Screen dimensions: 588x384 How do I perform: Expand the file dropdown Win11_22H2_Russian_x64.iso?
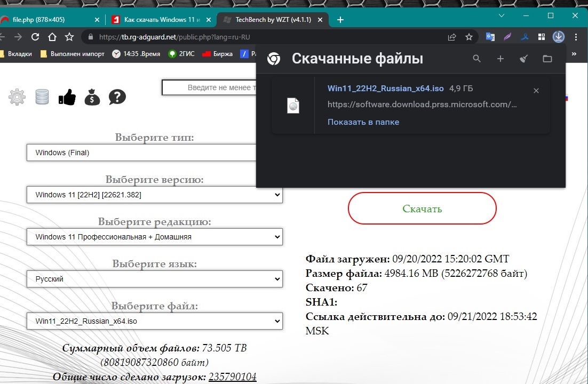pyautogui.click(x=155, y=321)
